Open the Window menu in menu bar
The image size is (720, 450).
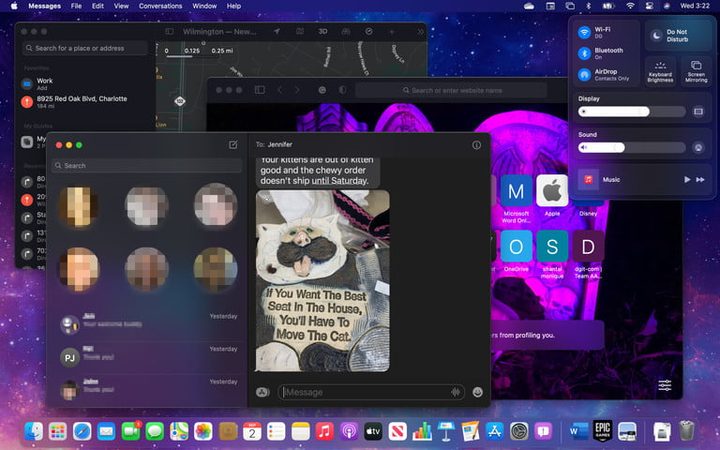(x=204, y=6)
